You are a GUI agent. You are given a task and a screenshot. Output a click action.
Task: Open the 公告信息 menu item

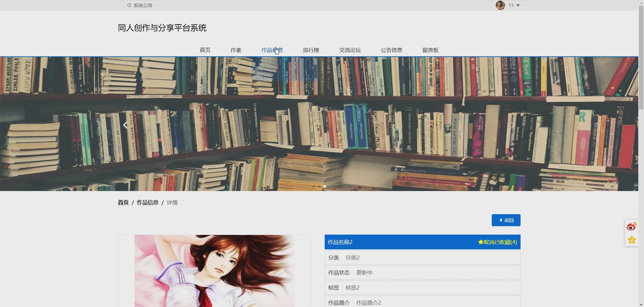click(x=392, y=50)
